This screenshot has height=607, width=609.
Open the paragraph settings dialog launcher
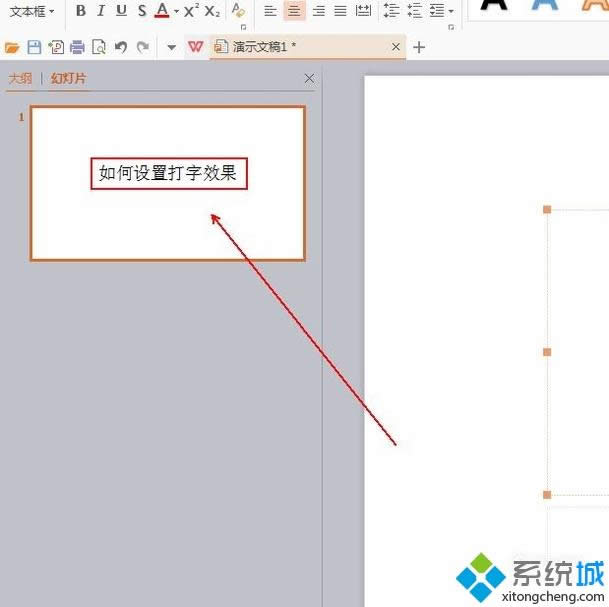451,27
